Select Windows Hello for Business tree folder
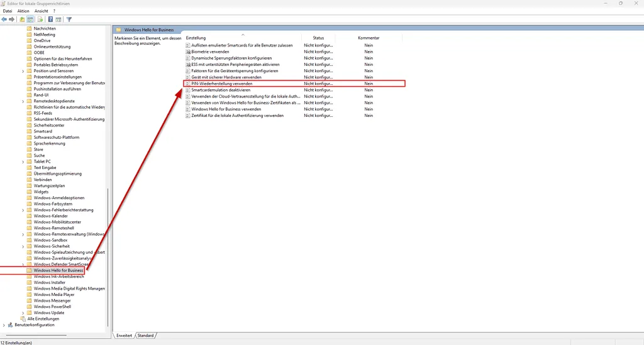Image resolution: width=644 pixels, height=345 pixels. pyautogui.click(x=58, y=270)
